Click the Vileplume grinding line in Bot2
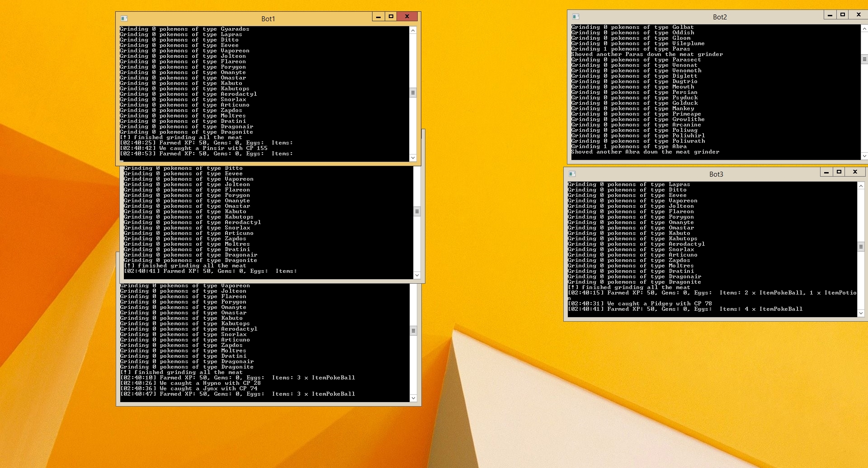Image resolution: width=868 pixels, height=468 pixels. coord(638,43)
